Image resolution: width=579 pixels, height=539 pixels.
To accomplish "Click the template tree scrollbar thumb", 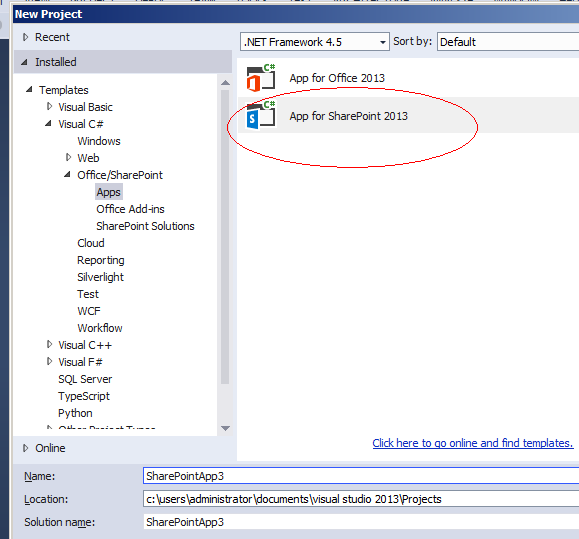I will 225,237.
